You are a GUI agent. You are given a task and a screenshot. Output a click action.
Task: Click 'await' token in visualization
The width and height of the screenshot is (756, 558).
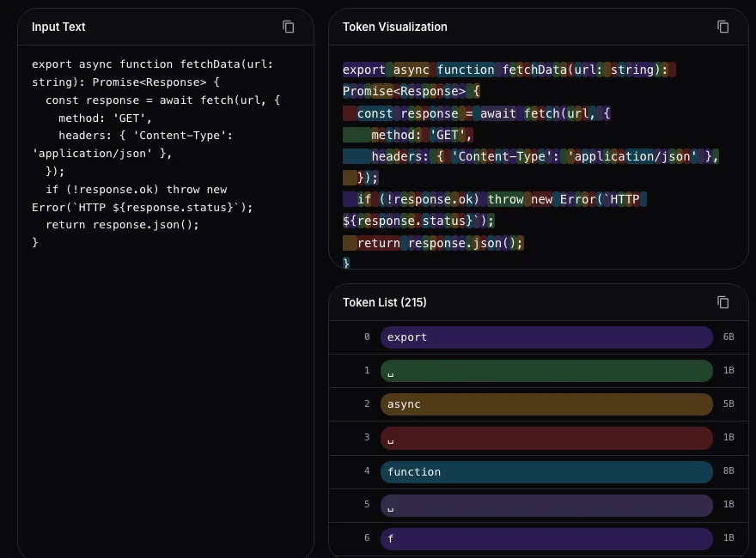497,113
